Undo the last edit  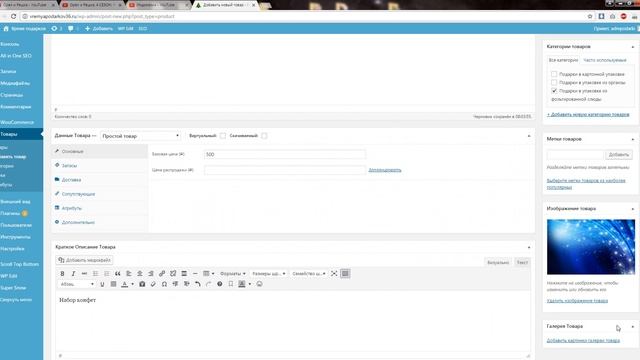click(198, 284)
